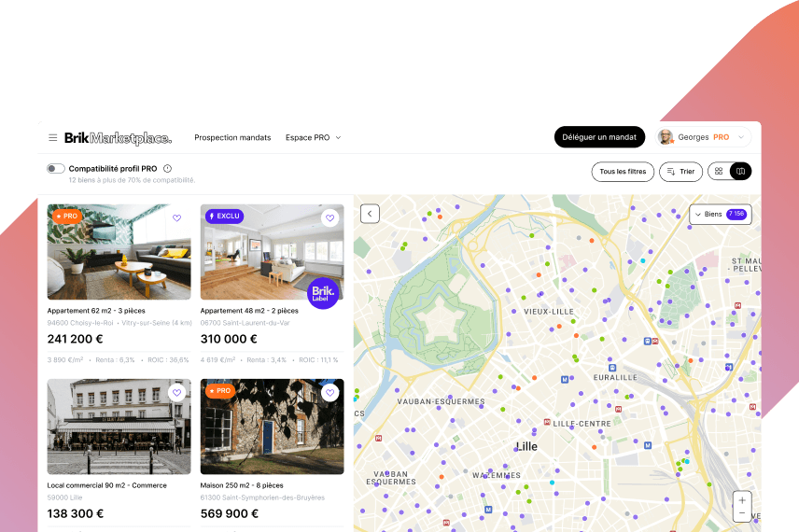Click Vieux-Lille label on map
The image size is (799, 532).
pyautogui.click(x=549, y=312)
